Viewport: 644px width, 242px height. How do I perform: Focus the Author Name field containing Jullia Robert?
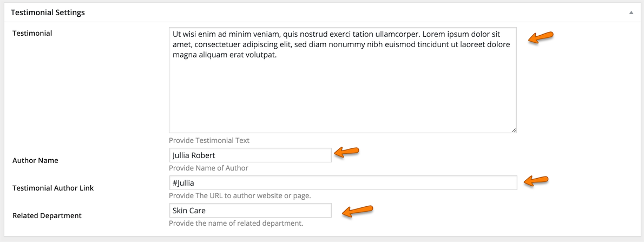[250, 155]
